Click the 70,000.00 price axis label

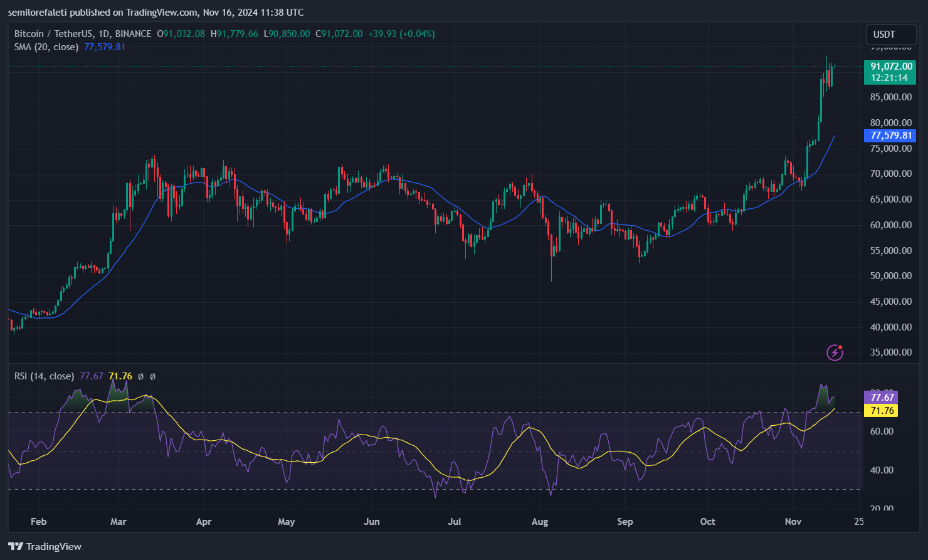[891, 174]
